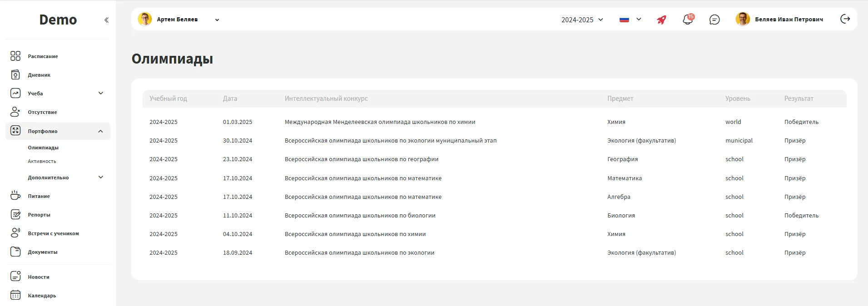868x306 pixels.
Task: Open Документы in the sidebar
Action: 42,252
